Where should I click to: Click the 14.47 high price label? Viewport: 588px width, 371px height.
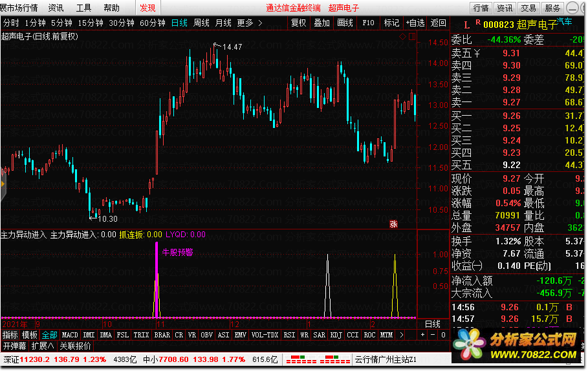click(232, 47)
